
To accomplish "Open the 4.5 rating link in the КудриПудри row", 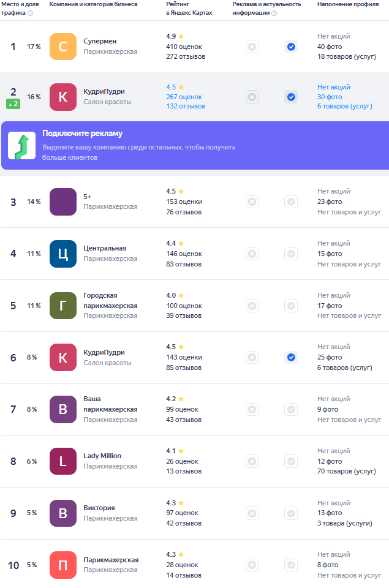I will pos(175,87).
